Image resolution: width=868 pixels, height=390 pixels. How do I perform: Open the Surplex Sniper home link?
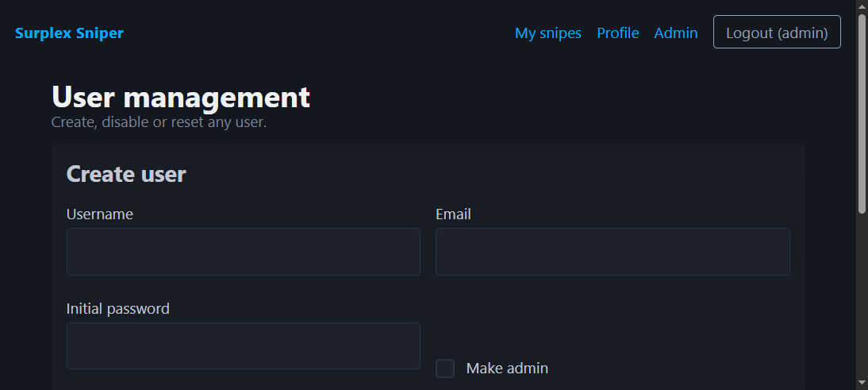(x=69, y=33)
